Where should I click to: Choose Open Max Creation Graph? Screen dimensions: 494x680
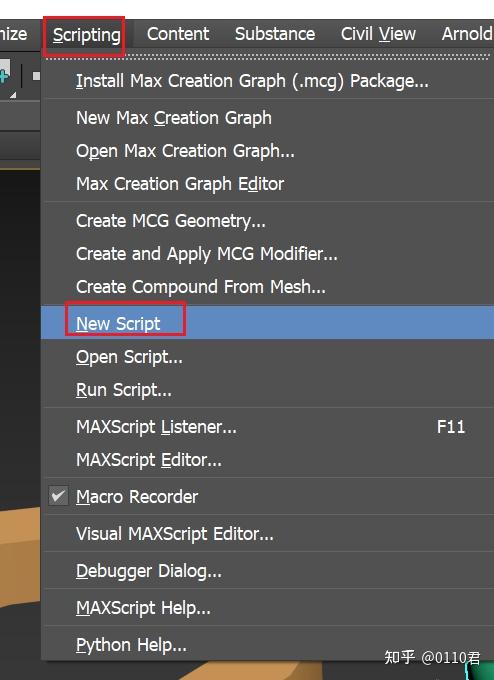pos(268,151)
